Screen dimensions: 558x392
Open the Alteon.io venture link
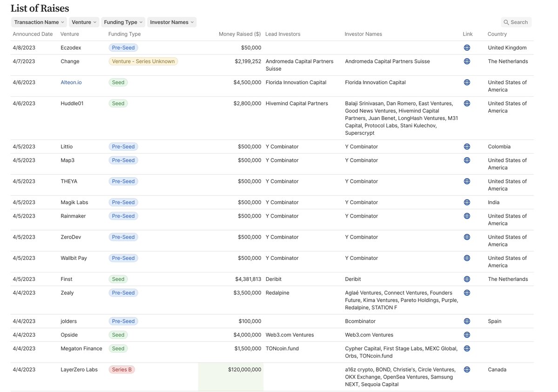click(71, 82)
